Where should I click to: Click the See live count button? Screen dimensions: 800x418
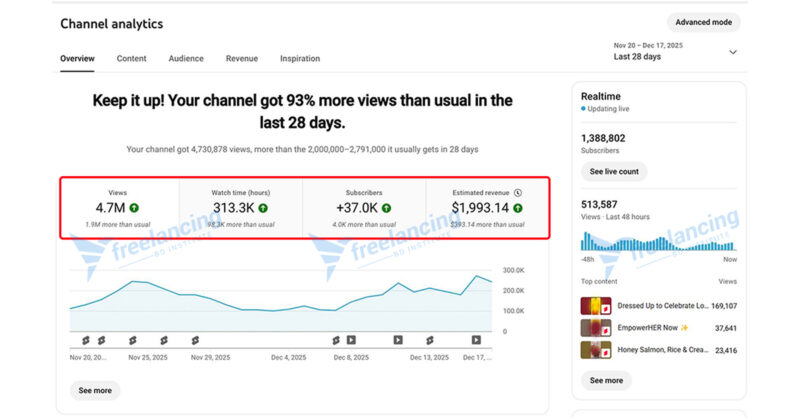(613, 172)
